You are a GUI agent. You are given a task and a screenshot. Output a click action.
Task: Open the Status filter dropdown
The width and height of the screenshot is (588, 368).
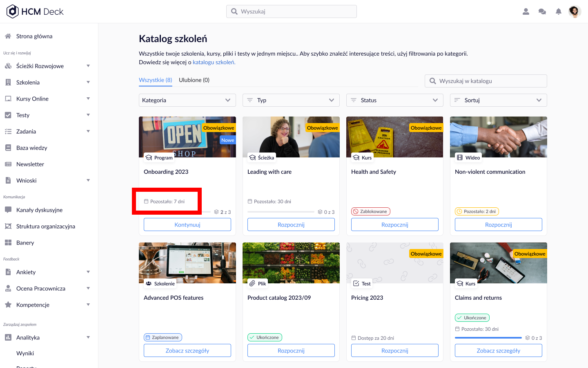(395, 100)
